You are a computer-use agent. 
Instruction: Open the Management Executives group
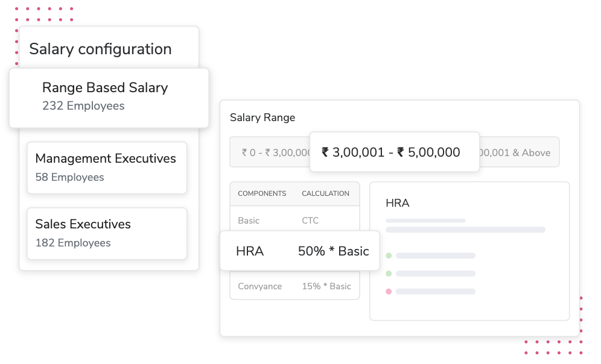click(x=107, y=168)
